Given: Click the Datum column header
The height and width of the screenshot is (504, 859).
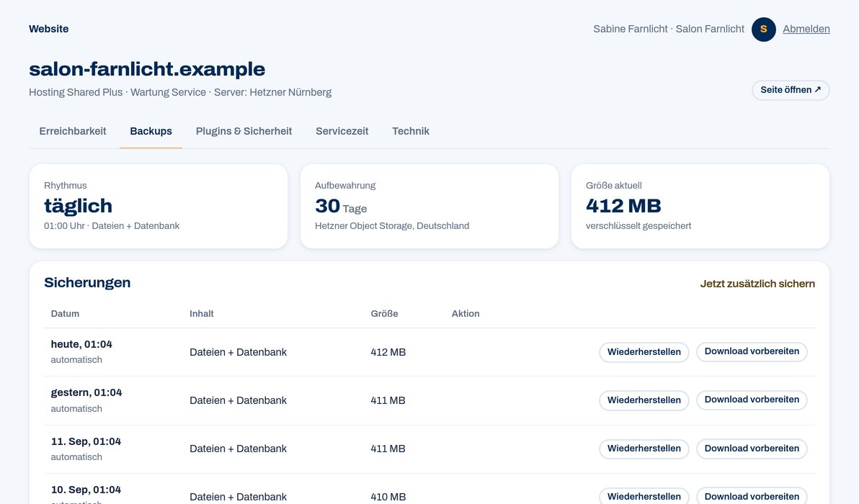Looking at the screenshot, I should click(65, 314).
